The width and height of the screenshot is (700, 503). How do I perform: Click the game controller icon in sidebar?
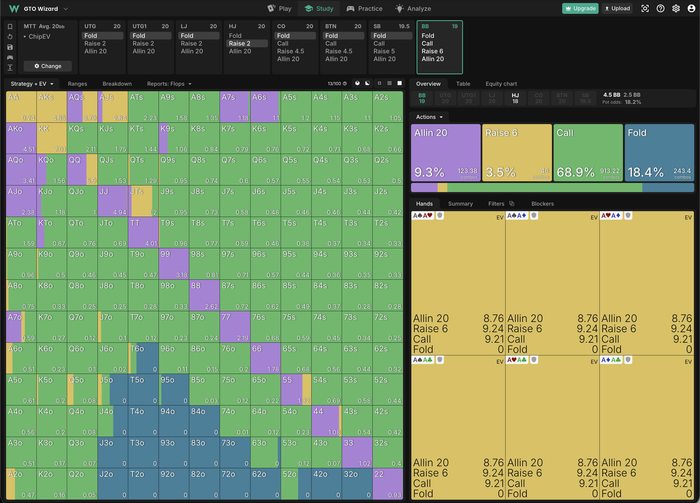click(x=10, y=57)
